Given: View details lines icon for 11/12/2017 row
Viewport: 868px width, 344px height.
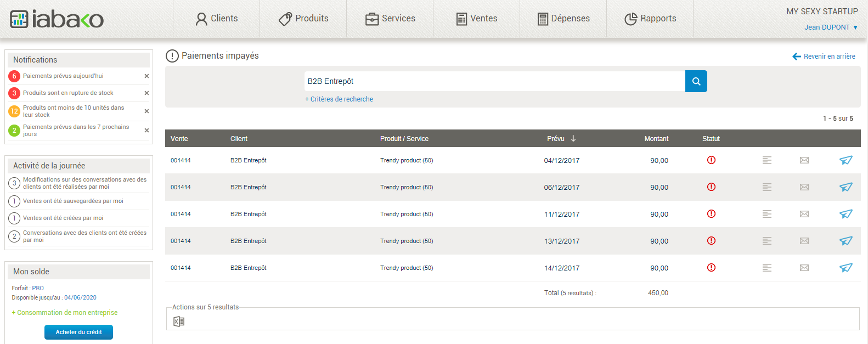Looking at the screenshot, I should pyautogui.click(x=767, y=214).
